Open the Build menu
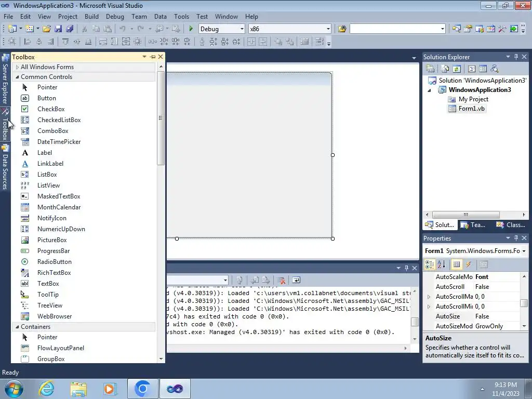532x399 pixels. click(x=91, y=16)
